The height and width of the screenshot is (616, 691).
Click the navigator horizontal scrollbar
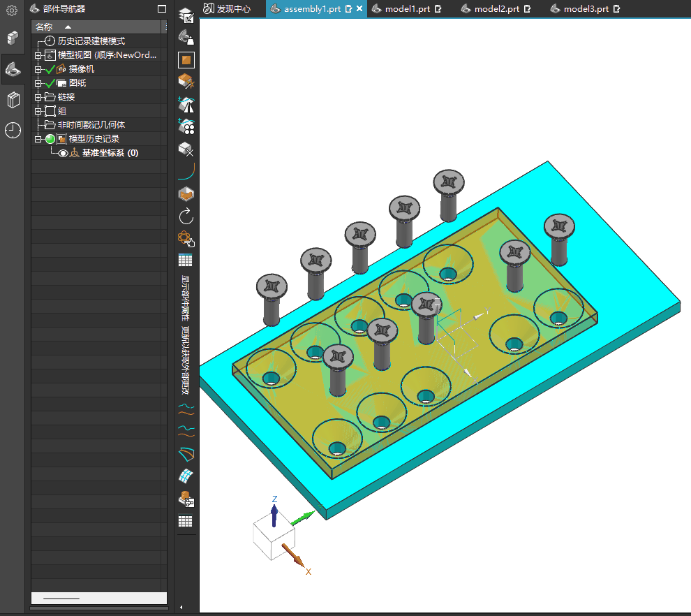click(x=61, y=599)
